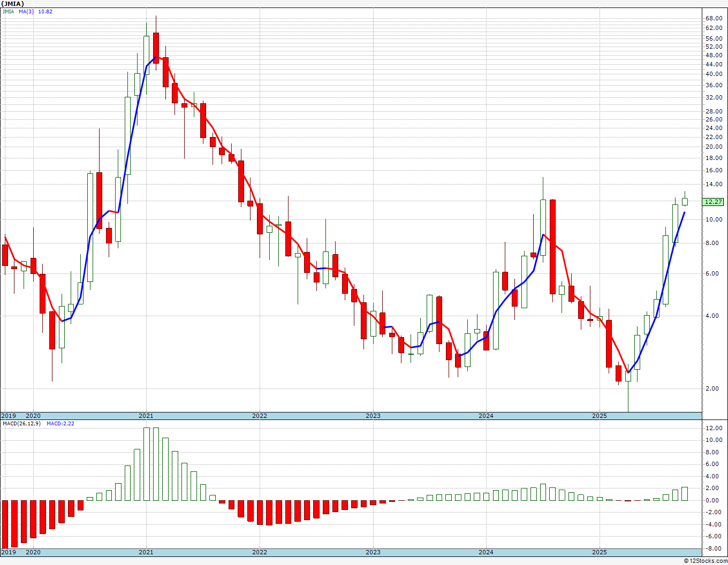Click the tallest MACD histogram bar at 2021
Image resolution: width=728 pixels, height=565 pixels.
coord(147,464)
